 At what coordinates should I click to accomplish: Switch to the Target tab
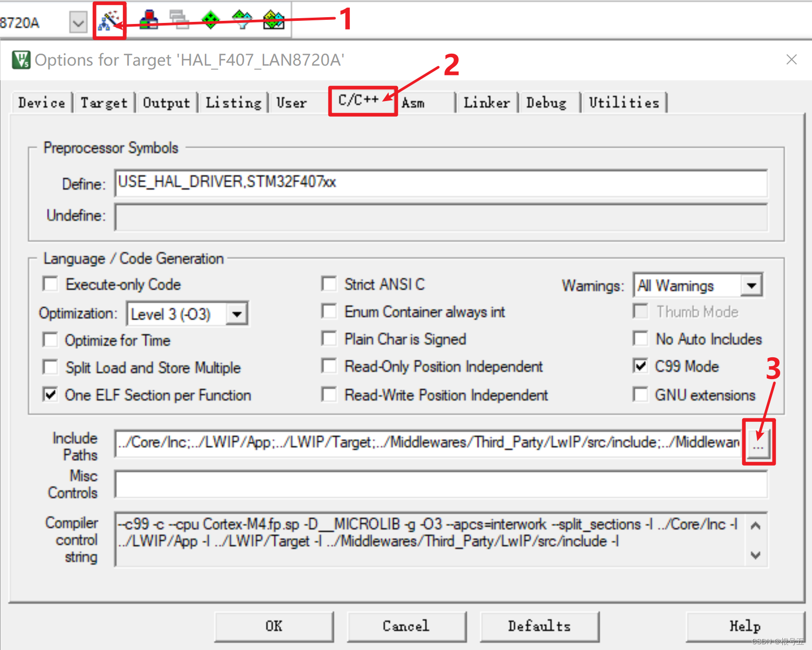104,103
